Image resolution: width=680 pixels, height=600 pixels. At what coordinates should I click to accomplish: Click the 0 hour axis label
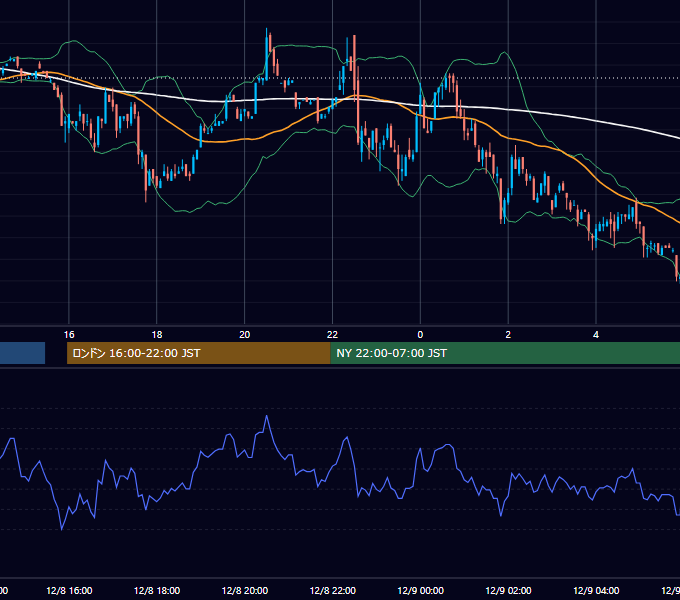(420, 335)
